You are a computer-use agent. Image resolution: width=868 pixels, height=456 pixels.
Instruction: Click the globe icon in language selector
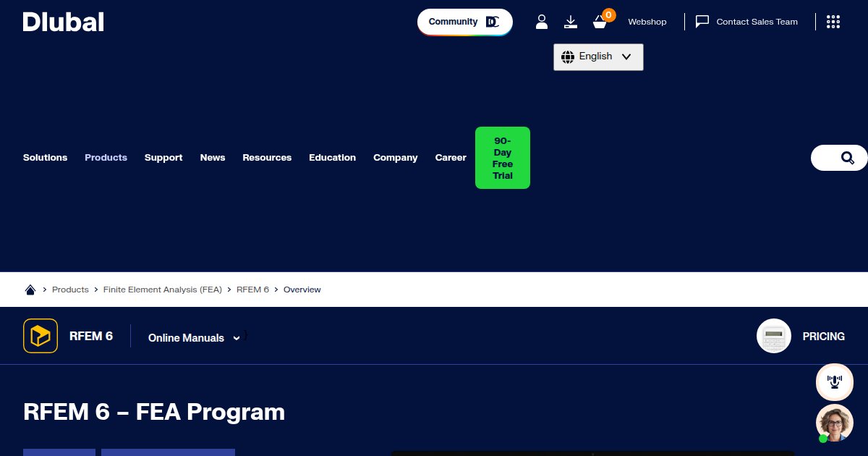[568, 56]
